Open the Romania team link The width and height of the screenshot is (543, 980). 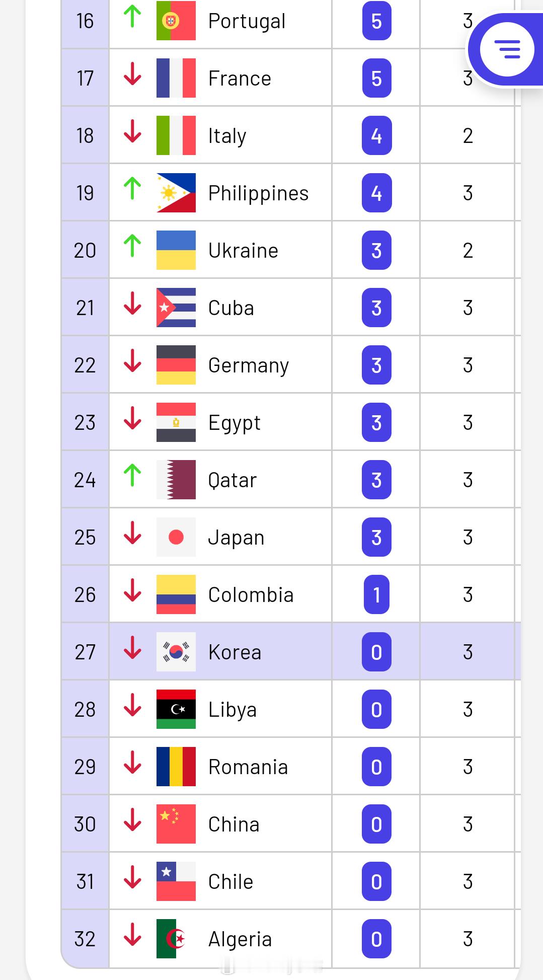tap(248, 767)
